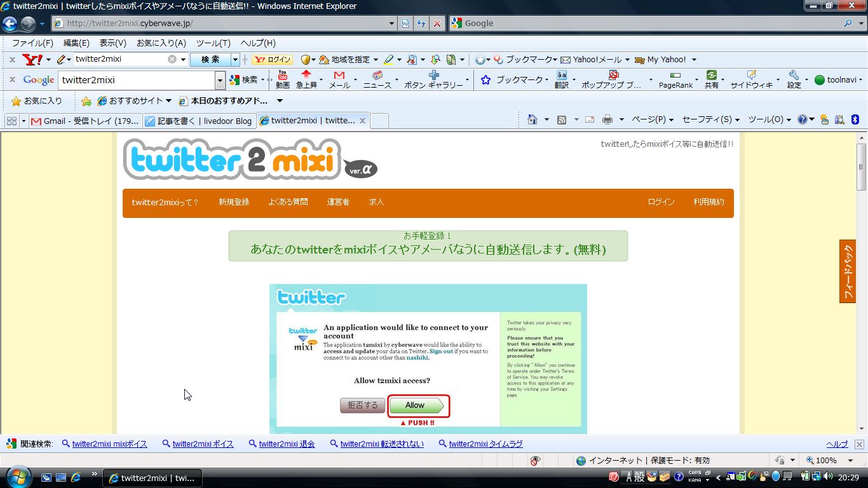Open the お気に入り(A) menu
The height and width of the screenshot is (488, 868).
[x=161, y=43]
